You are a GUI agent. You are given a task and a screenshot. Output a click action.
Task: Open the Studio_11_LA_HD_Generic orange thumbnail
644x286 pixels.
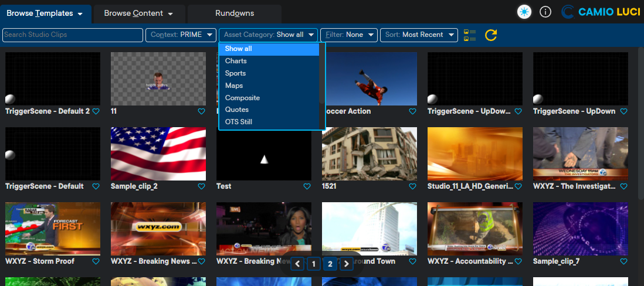(475, 154)
